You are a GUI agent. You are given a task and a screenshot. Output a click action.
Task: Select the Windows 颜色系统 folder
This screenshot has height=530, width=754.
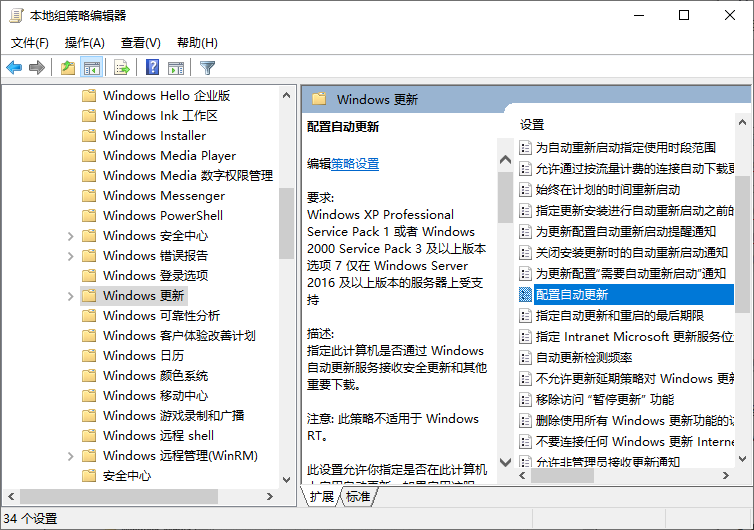(155, 376)
